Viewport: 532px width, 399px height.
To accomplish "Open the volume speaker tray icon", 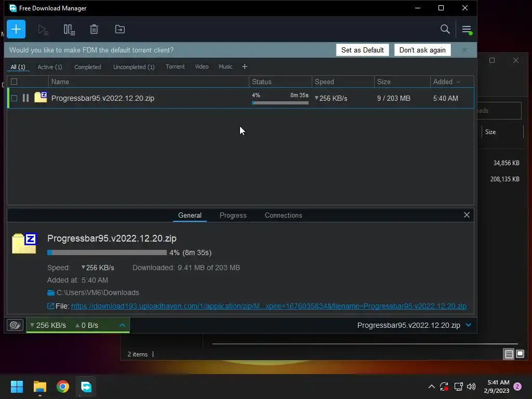I will pos(471,387).
